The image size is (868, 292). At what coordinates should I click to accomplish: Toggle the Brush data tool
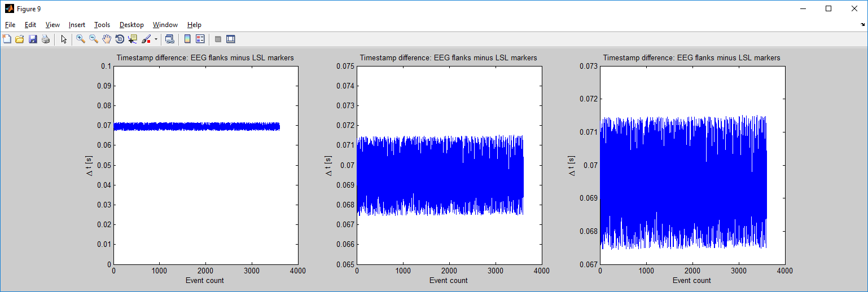coord(146,39)
